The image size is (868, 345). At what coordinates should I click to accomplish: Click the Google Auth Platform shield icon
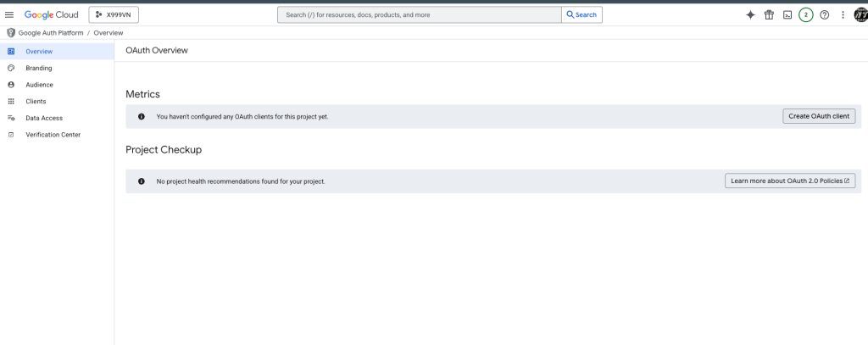10,33
